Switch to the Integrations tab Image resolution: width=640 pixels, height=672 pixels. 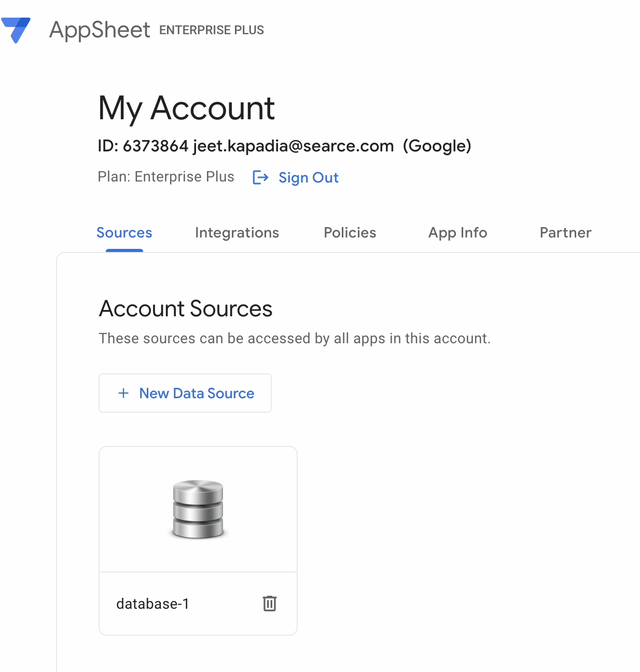(x=237, y=233)
